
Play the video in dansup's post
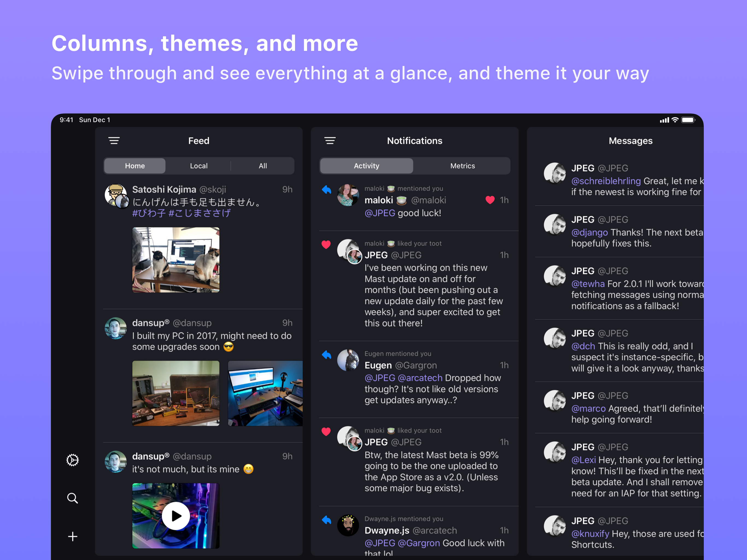point(176,516)
